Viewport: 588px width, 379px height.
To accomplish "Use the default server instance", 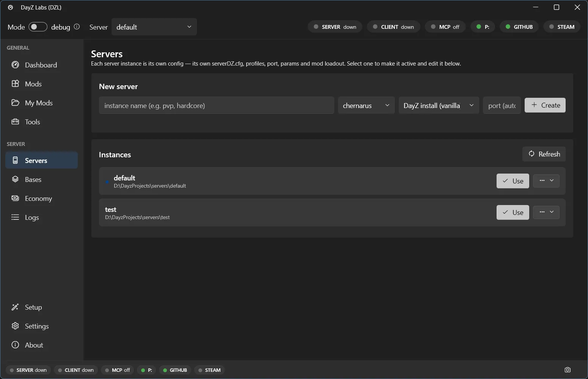I will point(513,181).
